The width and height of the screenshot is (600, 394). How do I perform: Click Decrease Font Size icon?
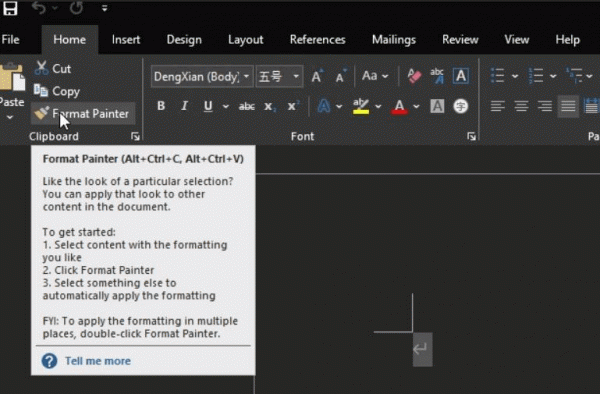click(x=340, y=76)
